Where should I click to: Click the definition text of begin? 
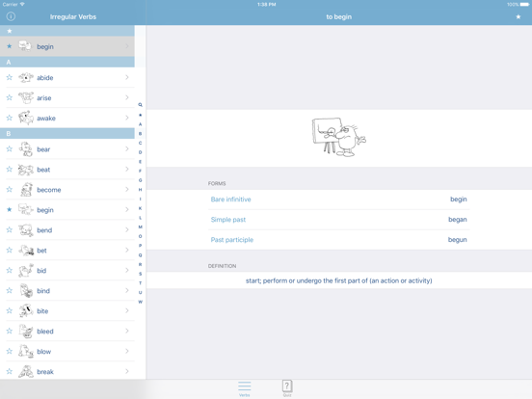coord(339,280)
